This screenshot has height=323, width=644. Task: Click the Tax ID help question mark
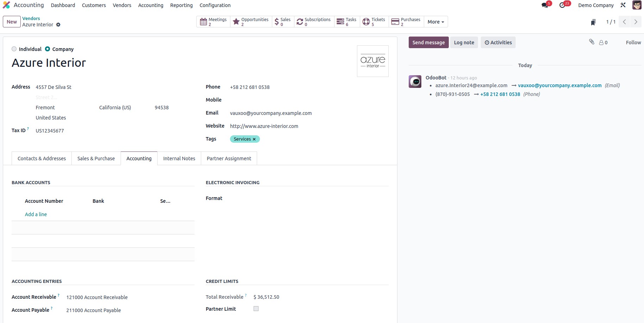(28, 129)
